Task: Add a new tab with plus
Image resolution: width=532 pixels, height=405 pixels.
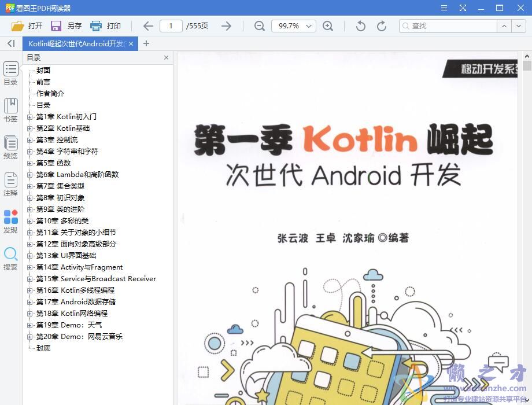Action: click(146, 43)
